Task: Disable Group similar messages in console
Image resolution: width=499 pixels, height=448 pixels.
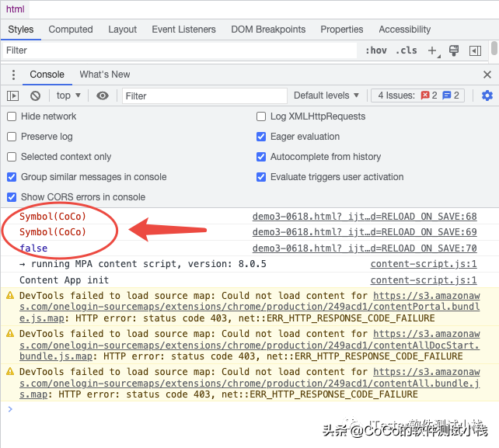Action: click(x=12, y=177)
